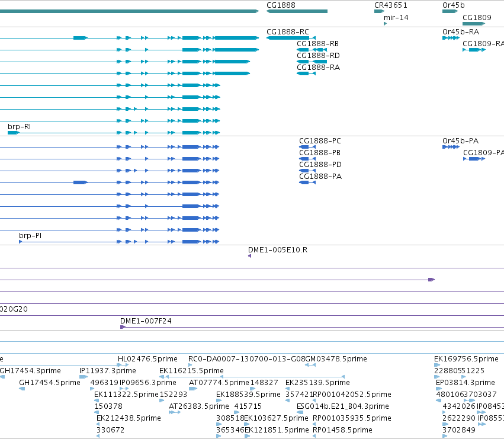Screen dimensions: 504x439
Task: Select EST label 365346
Action: coord(230,430)
